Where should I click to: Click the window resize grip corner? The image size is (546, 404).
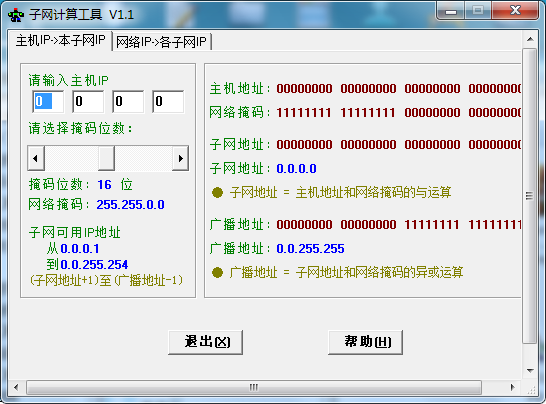(x=531, y=390)
